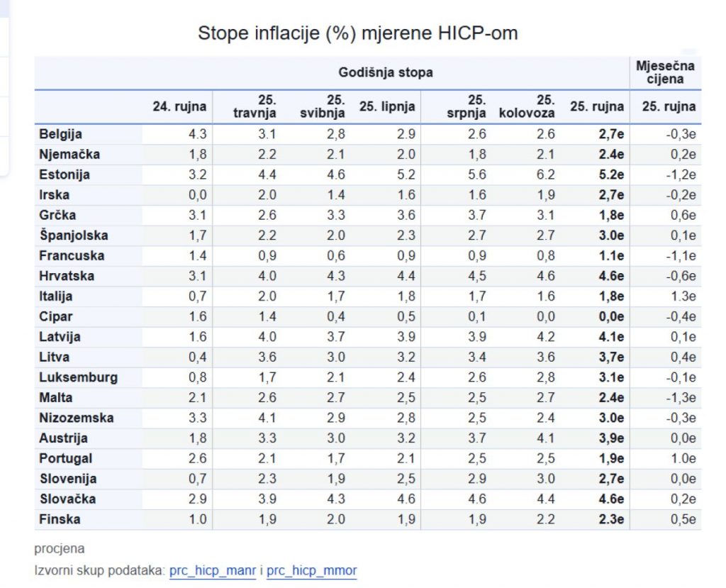
Task: Click the "25. srpnja" column header
Action: pyautogui.click(x=467, y=107)
